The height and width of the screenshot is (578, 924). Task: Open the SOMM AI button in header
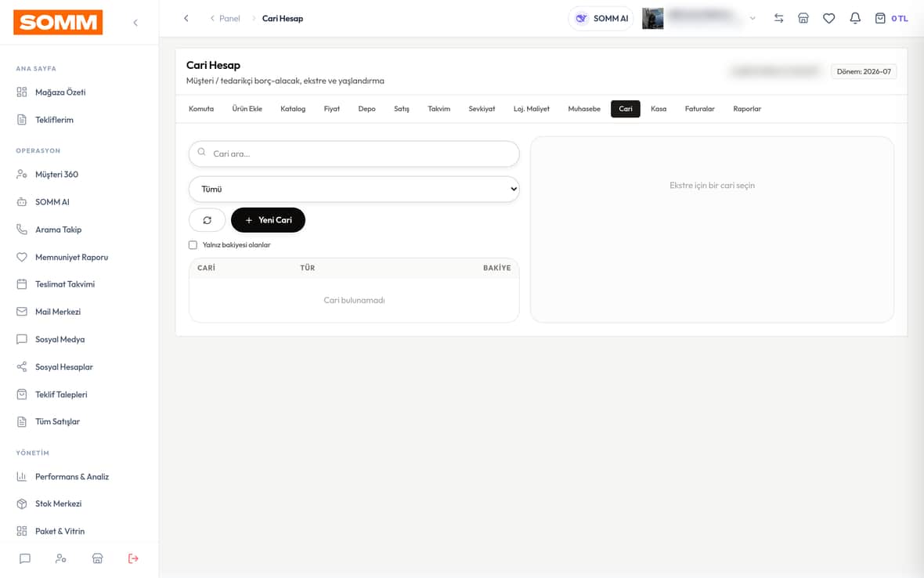coord(601,18)
